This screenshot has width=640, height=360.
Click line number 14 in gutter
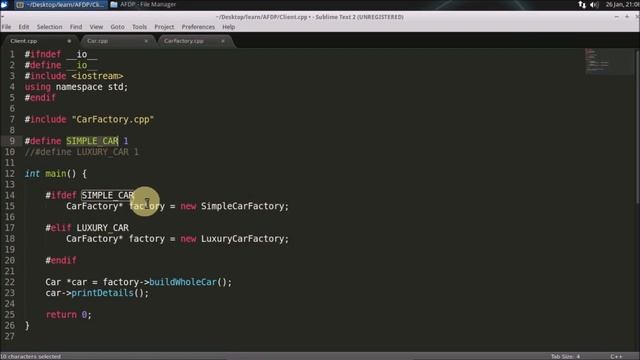pos(9,196)
